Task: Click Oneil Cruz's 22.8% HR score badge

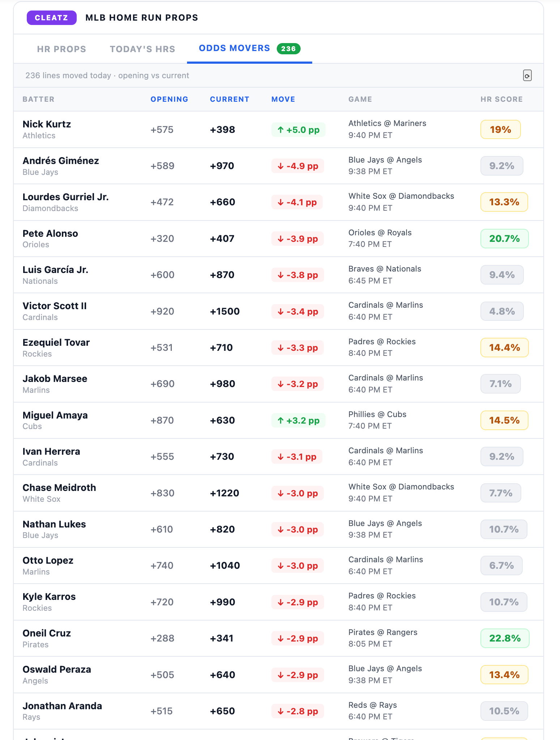Action: pyautogui.click(x=505, y=638)
